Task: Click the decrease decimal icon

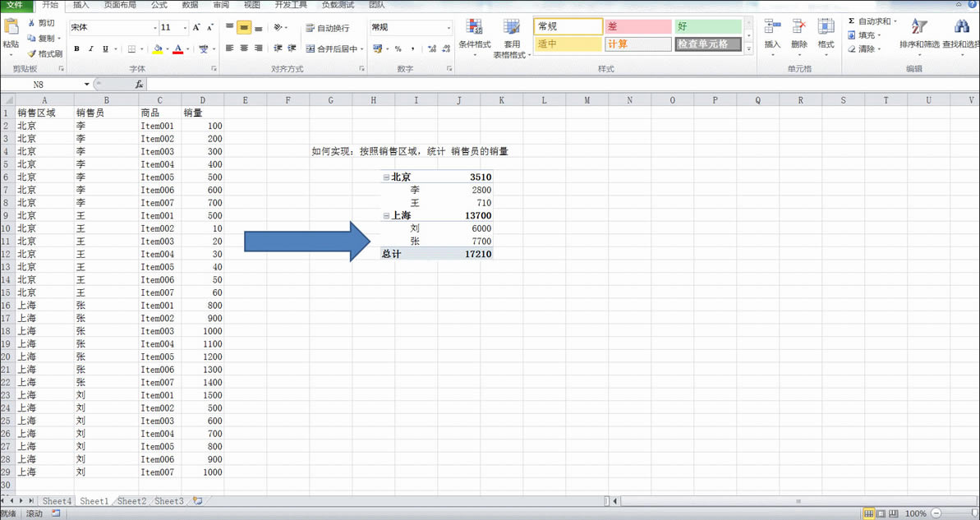Action: pos(445,48)
